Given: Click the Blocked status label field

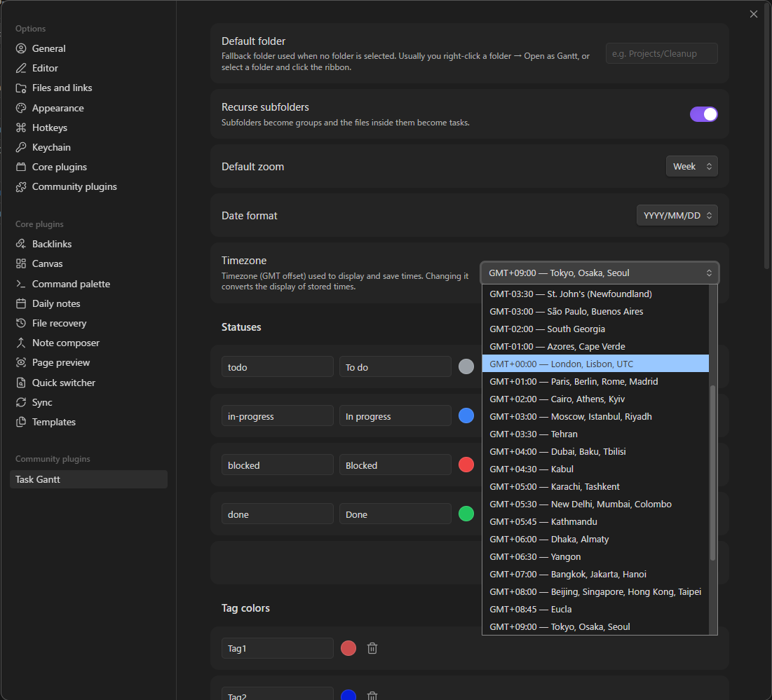Looking at the screenshot, I should coord(395,465).
